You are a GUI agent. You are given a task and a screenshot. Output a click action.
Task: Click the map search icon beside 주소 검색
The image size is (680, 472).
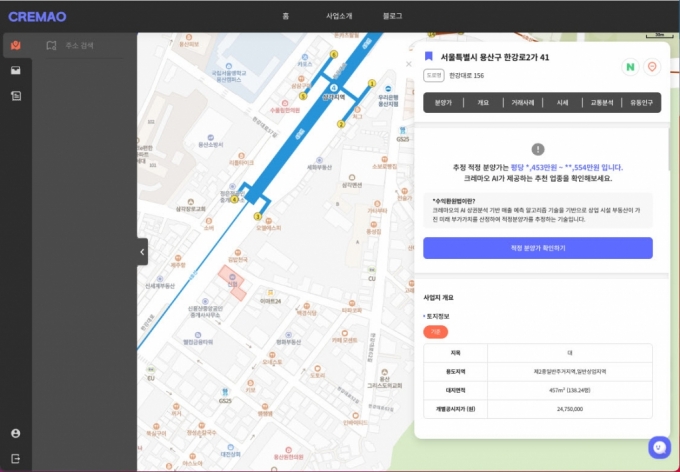[51, 45]
